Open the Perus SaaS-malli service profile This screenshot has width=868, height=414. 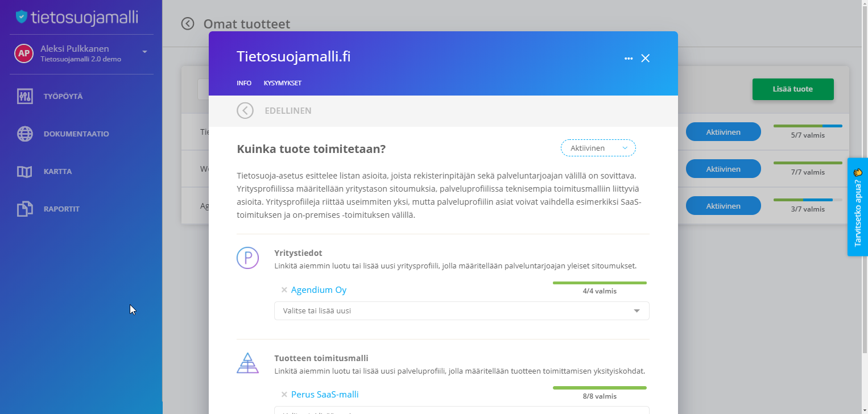coord(325,395)
